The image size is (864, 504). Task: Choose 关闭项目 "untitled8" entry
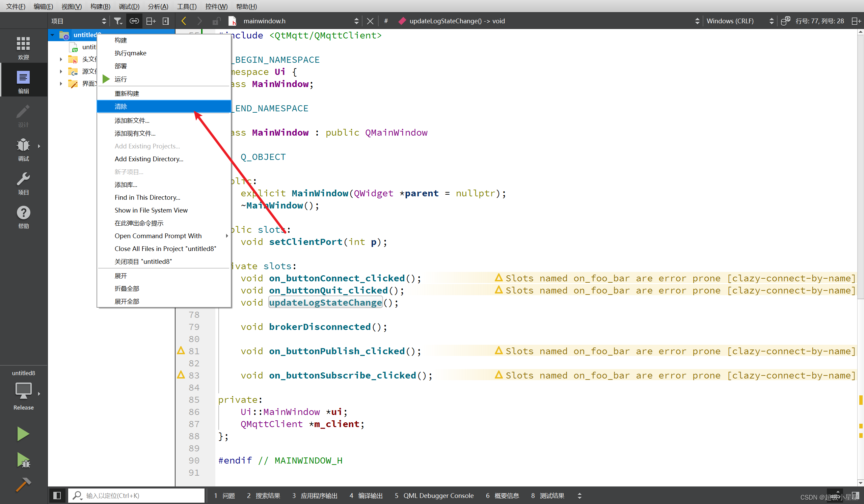click(x=164, y=261)
